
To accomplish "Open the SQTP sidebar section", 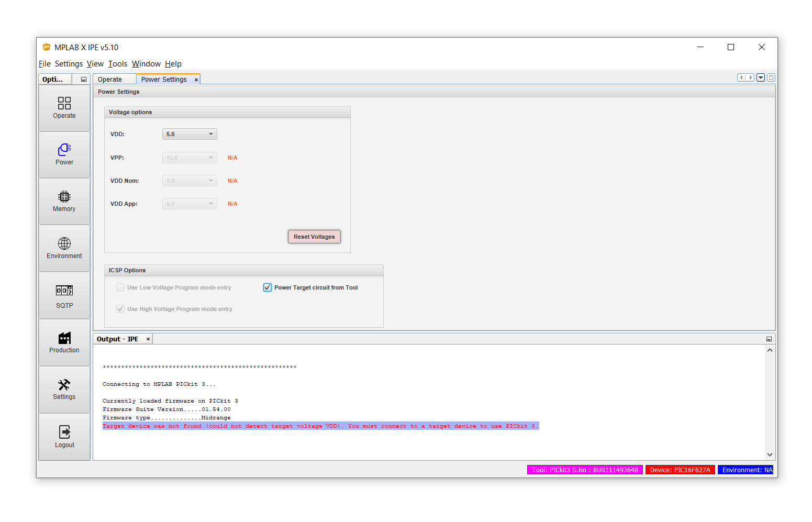I will coord(64,296).
